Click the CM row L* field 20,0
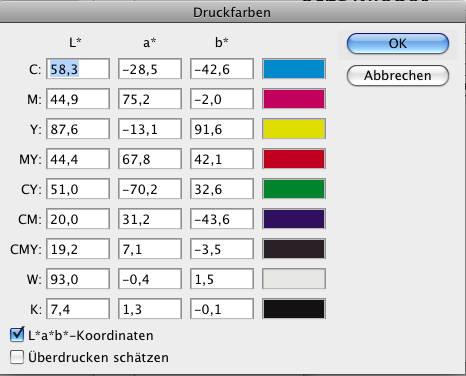This screenshot has height=376, width=466. (78, 219)
